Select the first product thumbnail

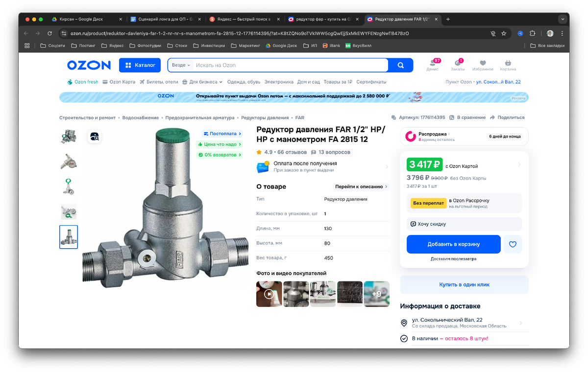69,137
